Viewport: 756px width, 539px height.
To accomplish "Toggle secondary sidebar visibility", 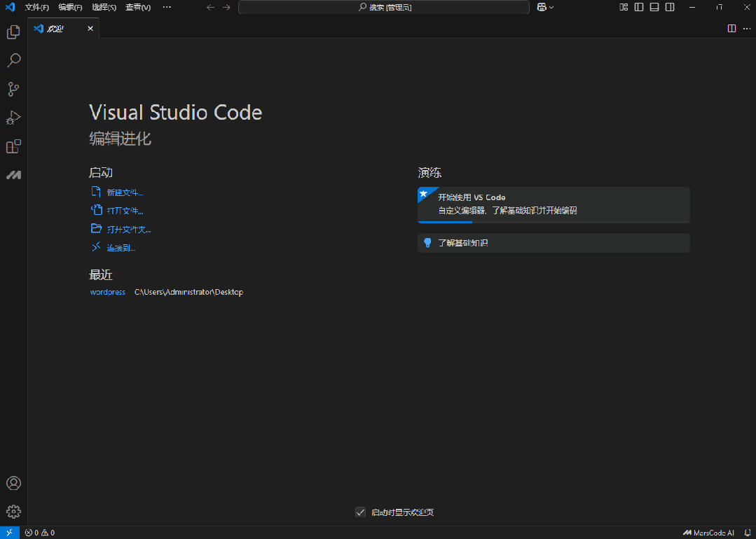I will 670,7.
